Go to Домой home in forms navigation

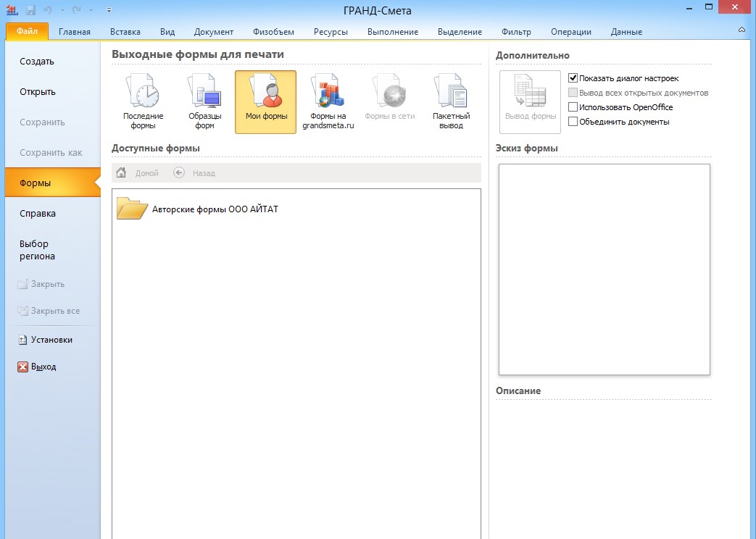point(138,172)
